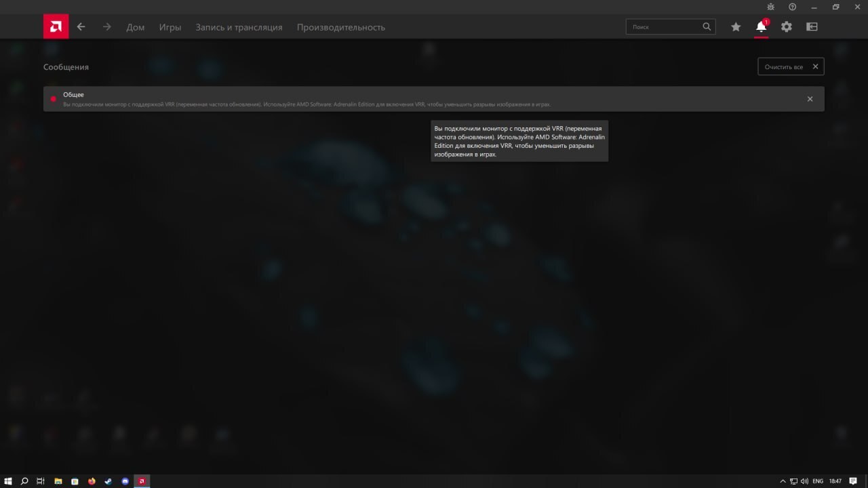Open notifications bell icon

[x=762, y=27]
